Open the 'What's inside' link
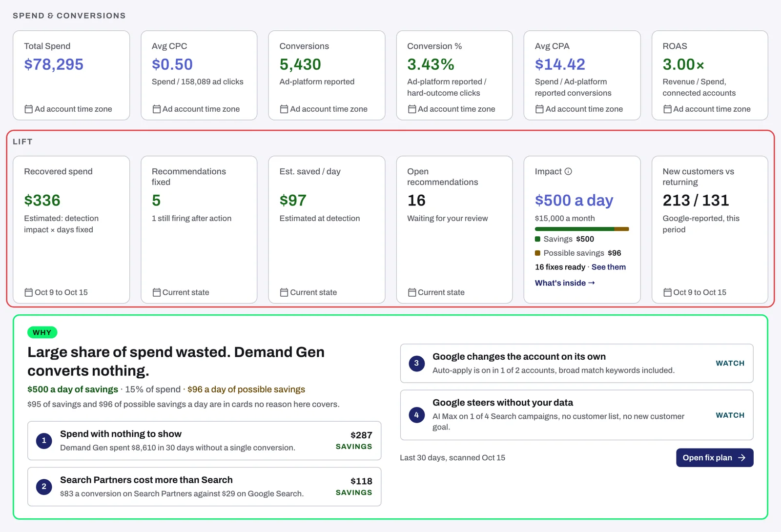The image size is (781, 532). 565,283
